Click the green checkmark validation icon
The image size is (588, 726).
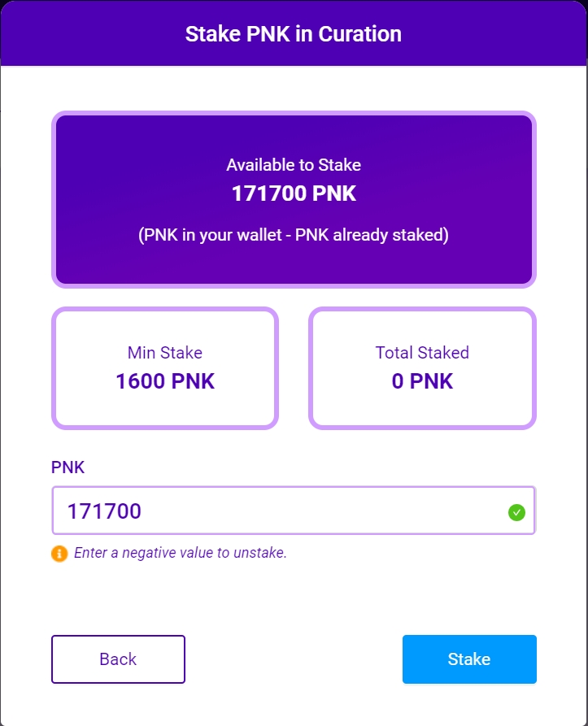pyautogui.click(x=516, y=512)
